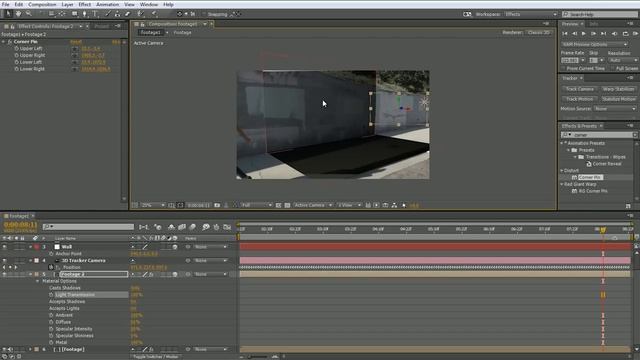This screenshot has height=360, width=640.
Task: Select the Hand tool
Action: 18,14
